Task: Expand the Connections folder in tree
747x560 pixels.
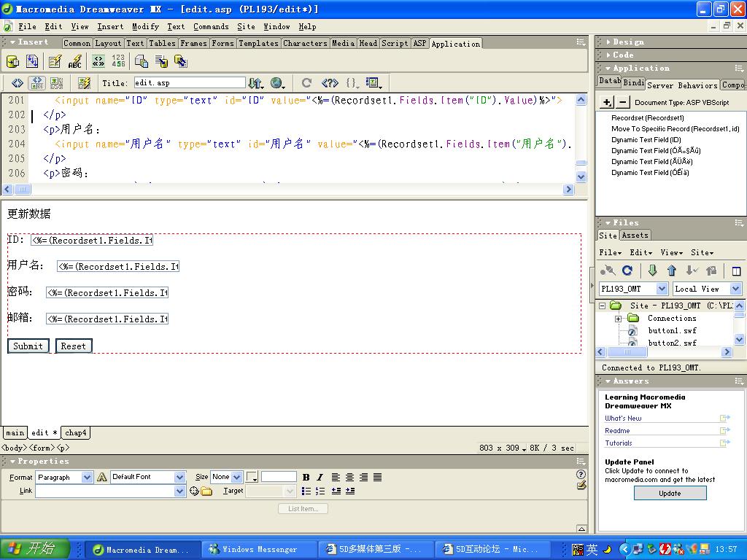Action: [618, 319]
